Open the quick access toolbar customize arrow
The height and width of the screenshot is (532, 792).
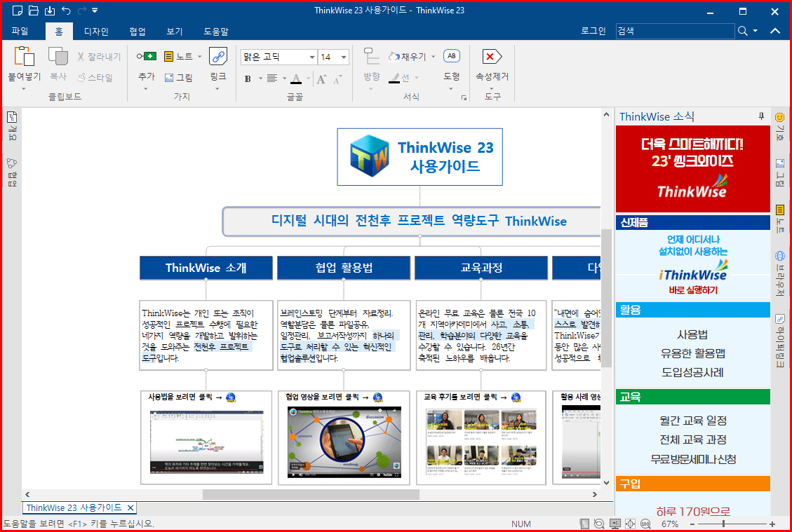click(95, 10)
